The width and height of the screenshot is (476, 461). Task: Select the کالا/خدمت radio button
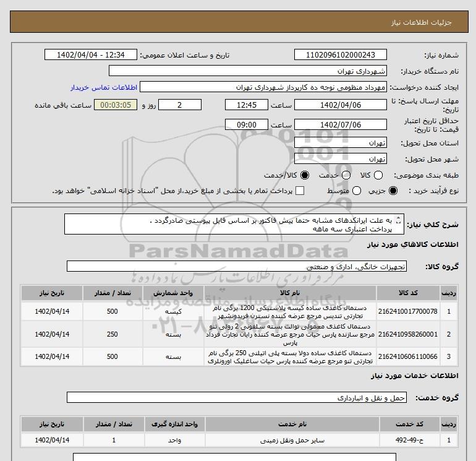pyautogui.click(x=305, y=175)
